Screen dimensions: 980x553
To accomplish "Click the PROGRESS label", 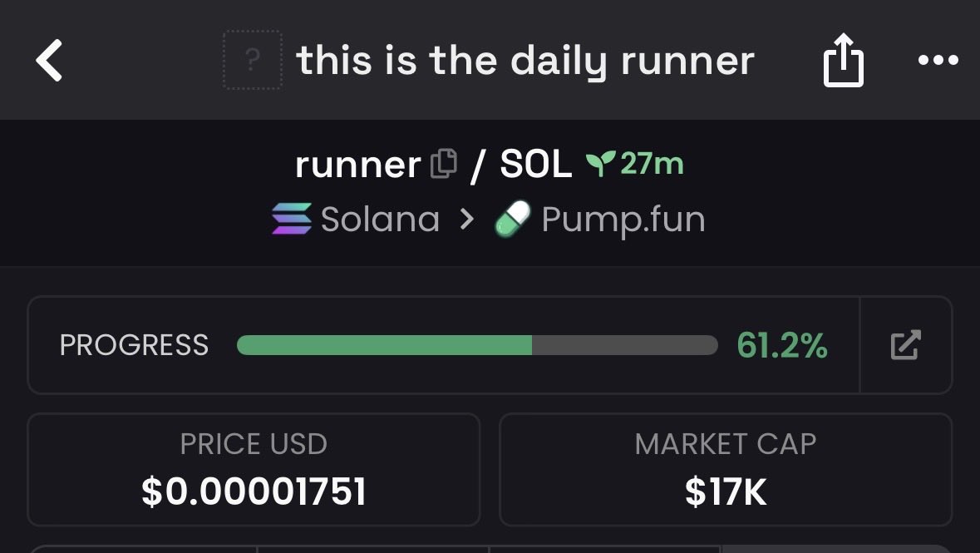I will click(x=134, y=345).
